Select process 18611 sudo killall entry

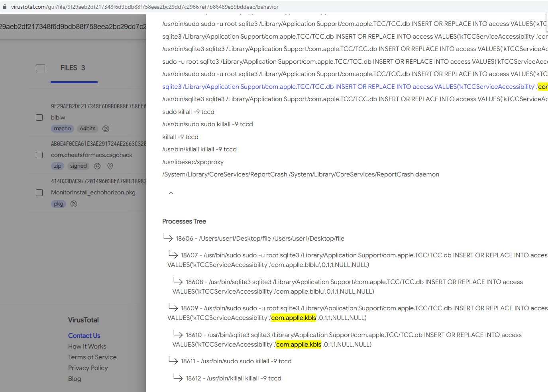[x=236, y=361]
